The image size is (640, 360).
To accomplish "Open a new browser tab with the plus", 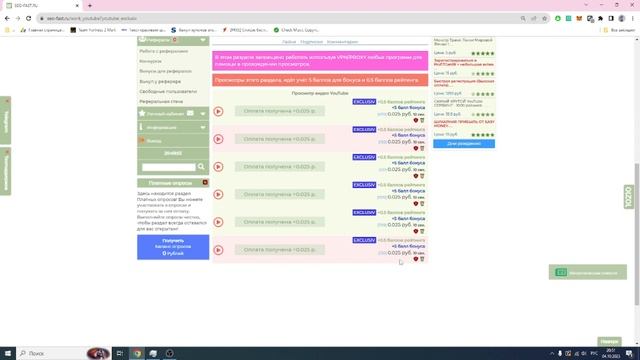I will (x=90, y=6).
